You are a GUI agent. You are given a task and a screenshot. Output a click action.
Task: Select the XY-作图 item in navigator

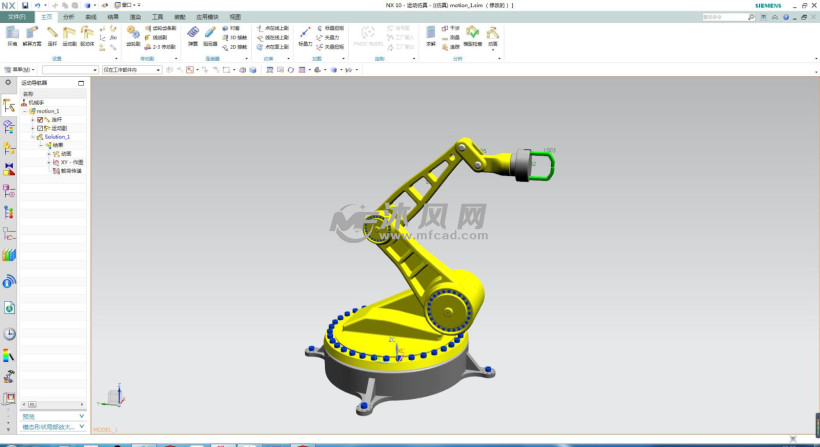point(71,162)
